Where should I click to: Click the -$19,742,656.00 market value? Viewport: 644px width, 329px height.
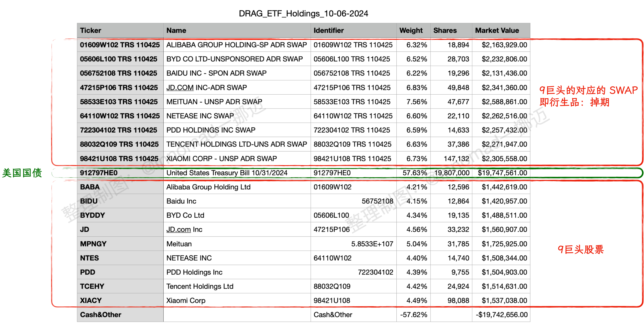point(501,315)
